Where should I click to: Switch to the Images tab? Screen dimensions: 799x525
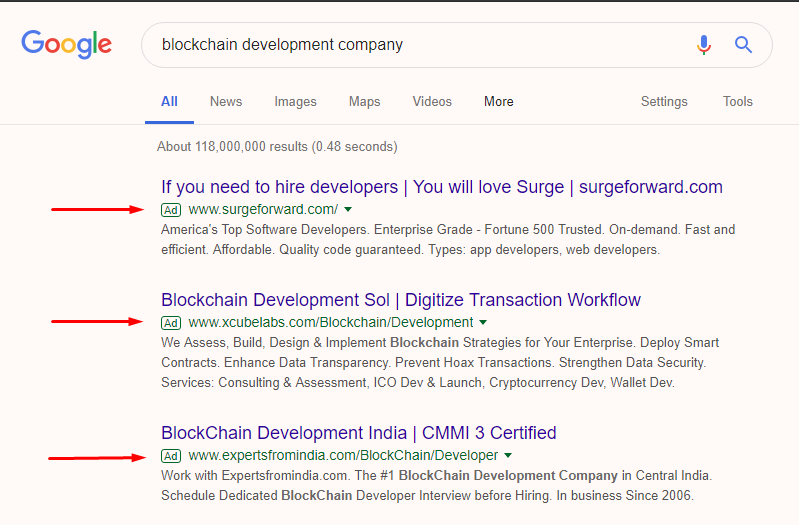(295, 102)
